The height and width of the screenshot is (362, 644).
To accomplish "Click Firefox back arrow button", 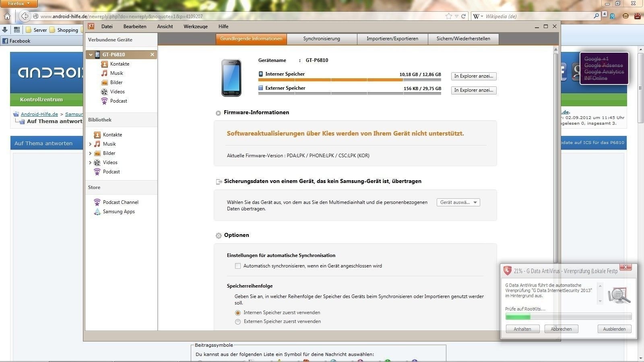I will coord(25,16).
